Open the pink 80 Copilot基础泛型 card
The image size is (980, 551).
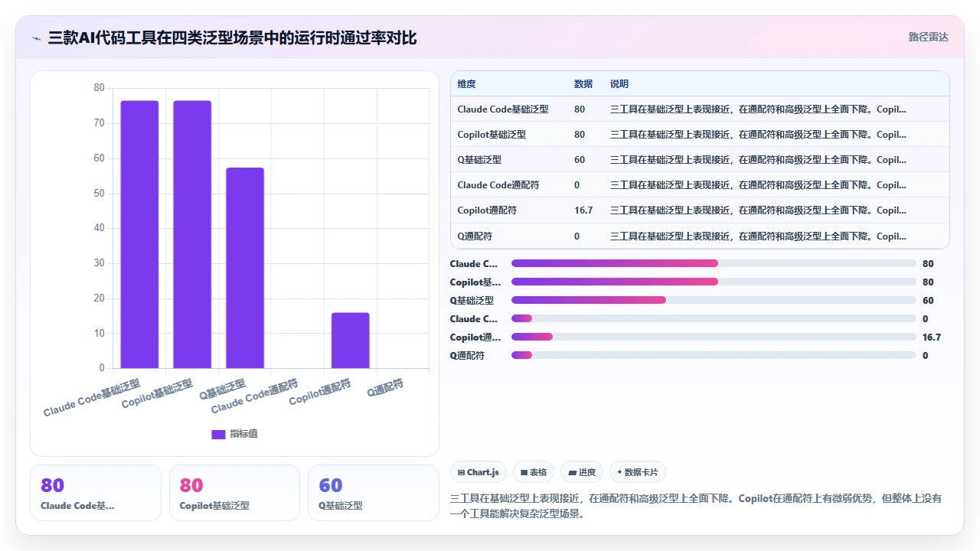[234, 493]
